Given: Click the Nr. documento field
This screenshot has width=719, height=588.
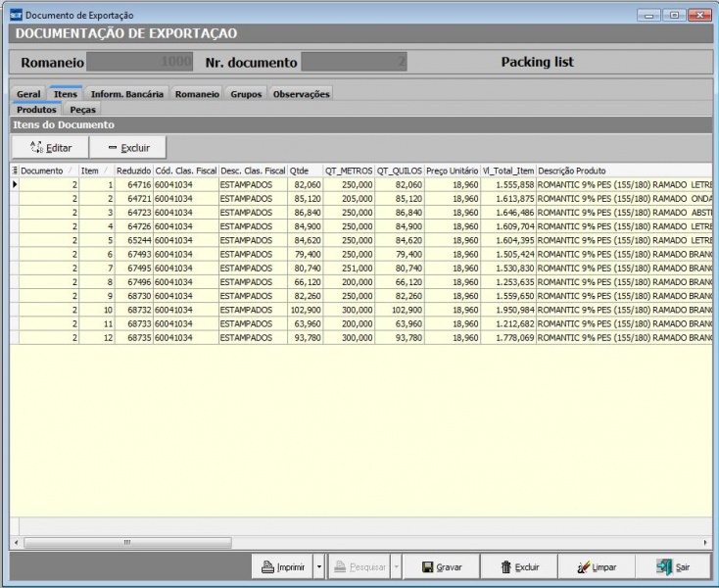Looking at the screenshot, I should (354, 62).
